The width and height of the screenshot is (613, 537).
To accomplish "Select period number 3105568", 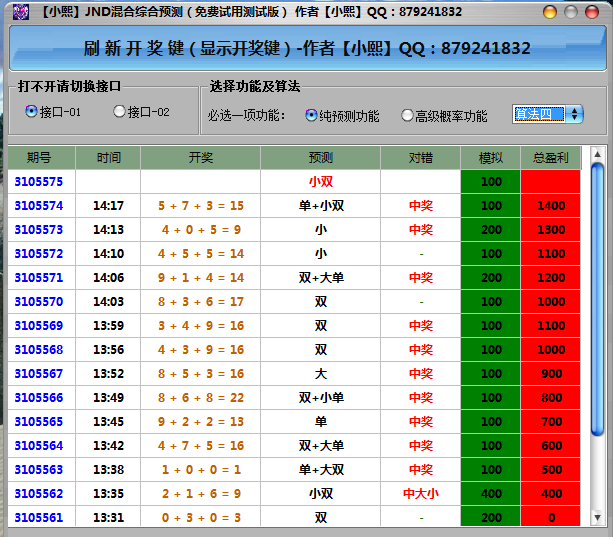I will [x=39, y=350].
